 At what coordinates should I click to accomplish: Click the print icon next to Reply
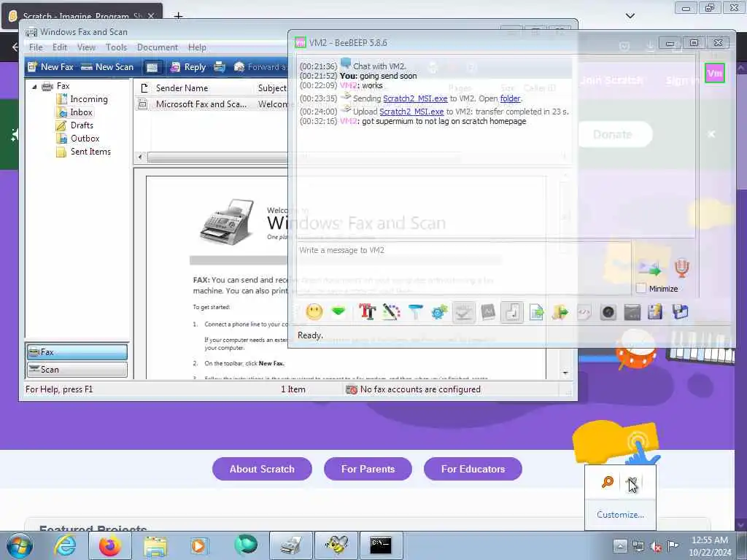pyautogui.click(x=220, y=67)
